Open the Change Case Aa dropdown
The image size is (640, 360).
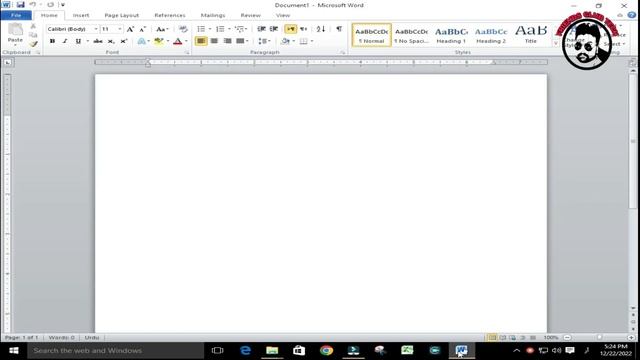coord(162,29)
